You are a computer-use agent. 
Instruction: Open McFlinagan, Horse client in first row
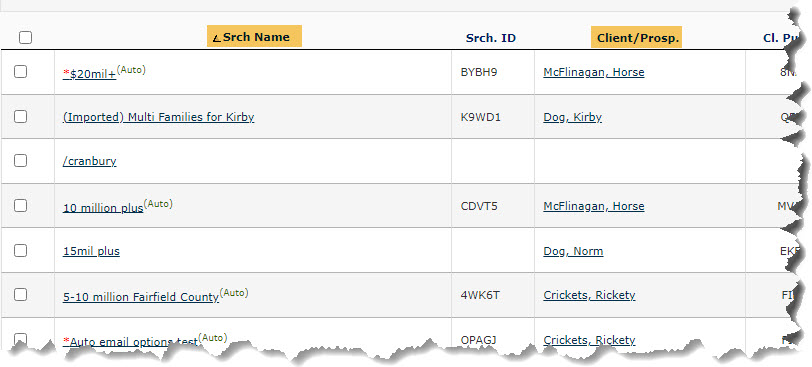594,72
